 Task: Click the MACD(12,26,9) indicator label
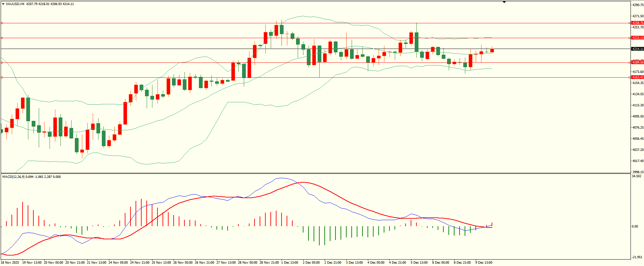click(x=13, y=177)
